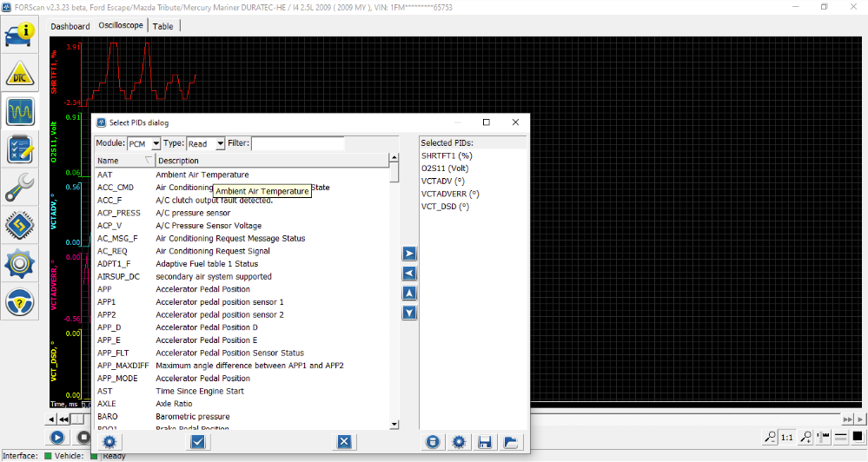Click into the Filter text field
The width and height of the screenshot is (868, 462).
[297, 143]
